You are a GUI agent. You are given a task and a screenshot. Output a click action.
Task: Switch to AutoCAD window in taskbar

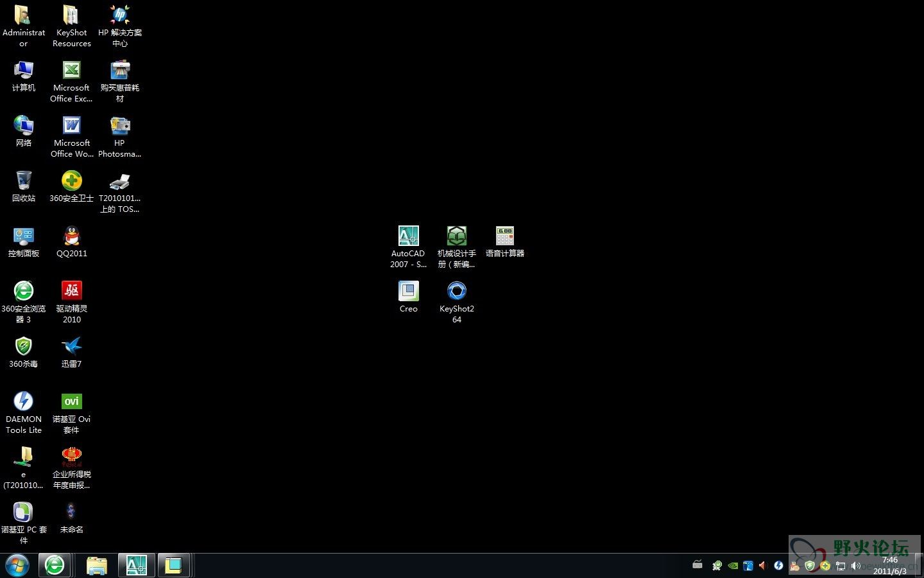pos(136,566)
